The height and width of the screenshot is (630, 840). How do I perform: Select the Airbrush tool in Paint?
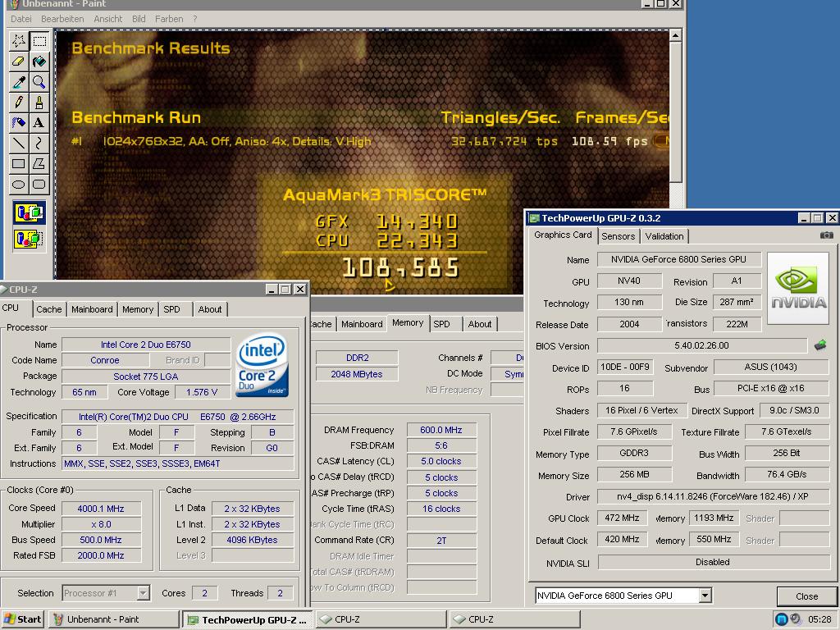click(19, 122)
